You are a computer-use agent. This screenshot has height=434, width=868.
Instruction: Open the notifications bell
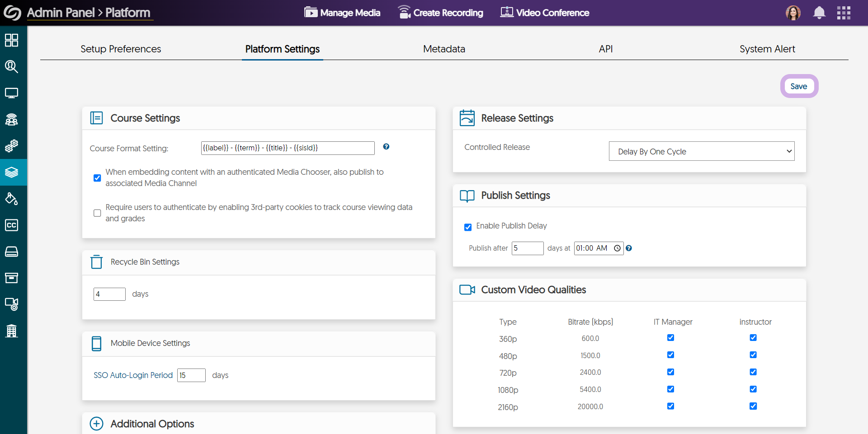[819, 13]
